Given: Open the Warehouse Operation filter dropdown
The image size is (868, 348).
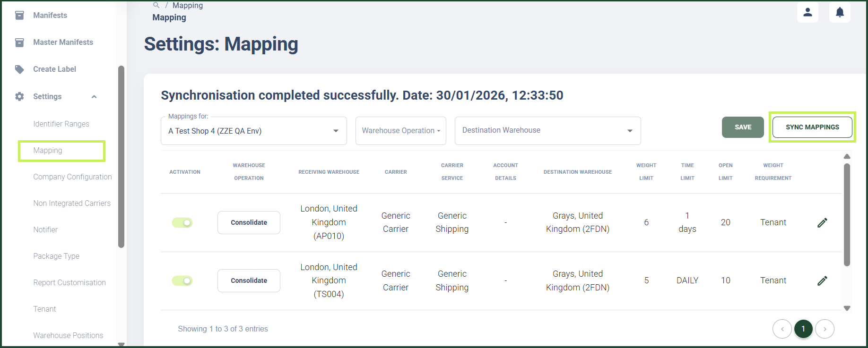Looking at the screenshot, I should coord(401,131).
